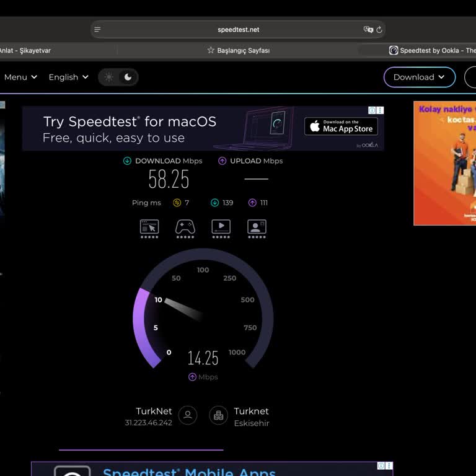The height and width of the screenshot is (476, 476).
Task: Click the reload page icon in address bar
Action: 379,30
